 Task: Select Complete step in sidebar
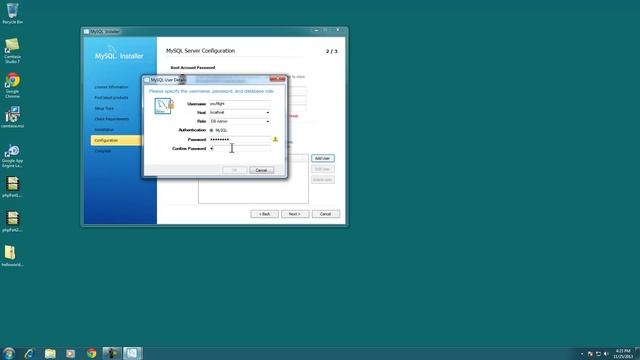pos(103,151)
